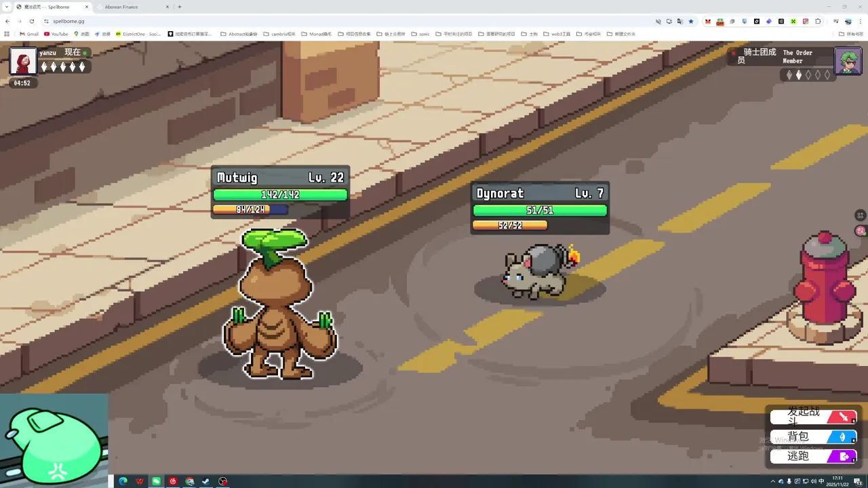This screenshot has height=488, width=868.
Task: Click the browser Back arrow
Action: pyautogui.click(x=7, y=21)
